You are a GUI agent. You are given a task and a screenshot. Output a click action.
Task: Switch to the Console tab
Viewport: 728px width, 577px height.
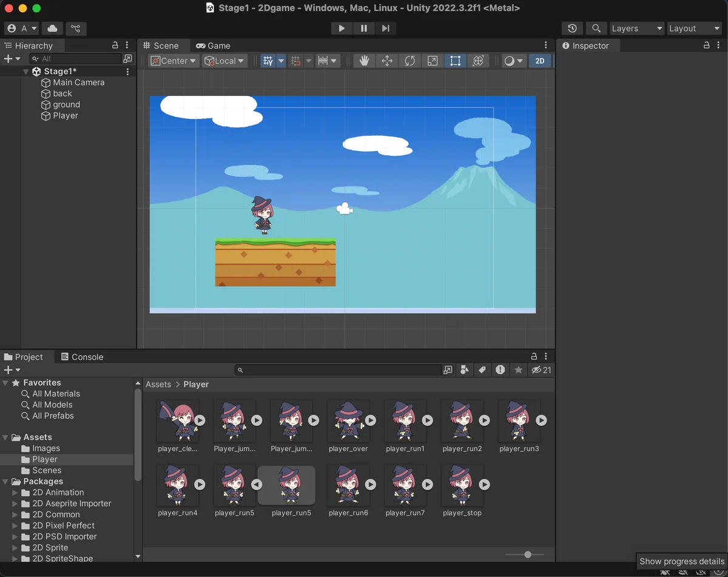coord(82,357)
